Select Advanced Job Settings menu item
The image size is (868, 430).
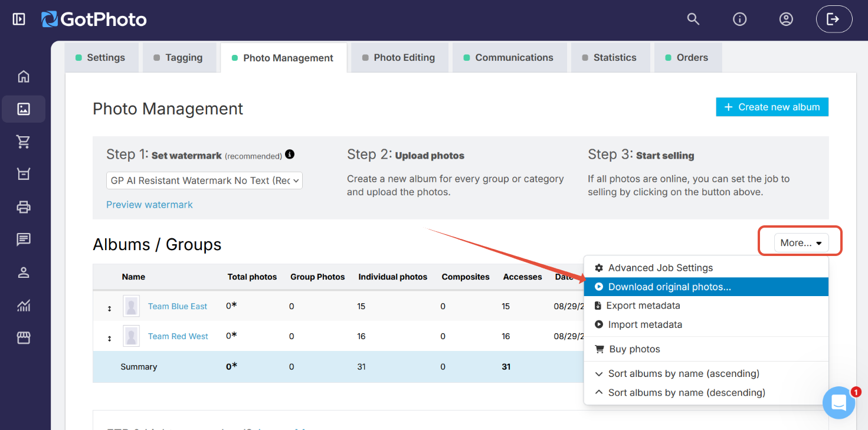pos(706,268)
